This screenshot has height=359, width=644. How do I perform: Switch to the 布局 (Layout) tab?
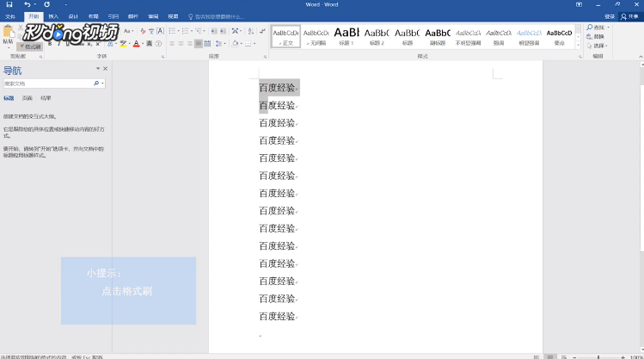[x=93, y=16]
